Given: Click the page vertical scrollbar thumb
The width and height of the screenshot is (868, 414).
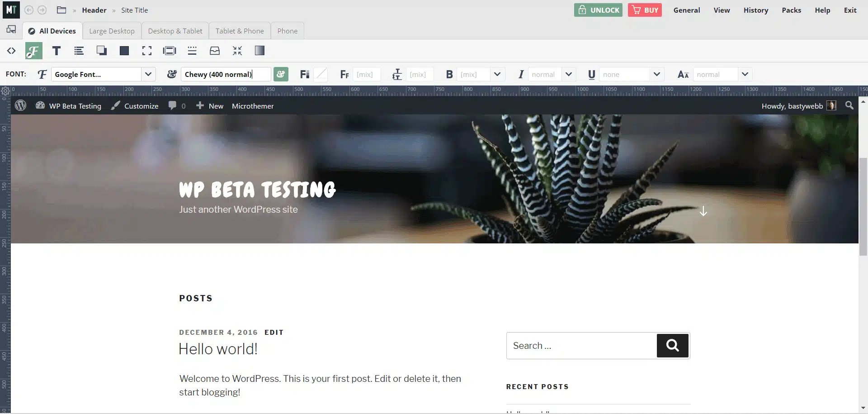Looking at the screenshot, I should coord(863,207).
